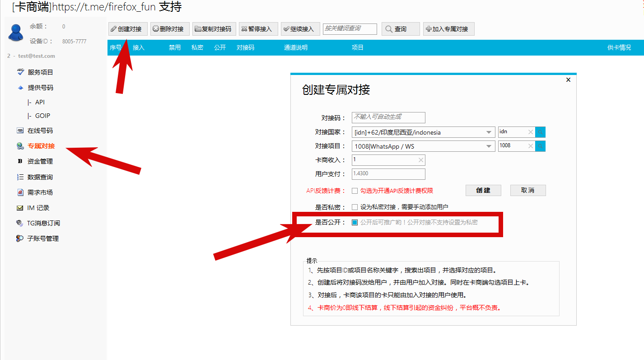The height and width of the screenshot is (360, 644).
Task: Focus the keyword search field 按关键词查询
Action: click(350, 29)
